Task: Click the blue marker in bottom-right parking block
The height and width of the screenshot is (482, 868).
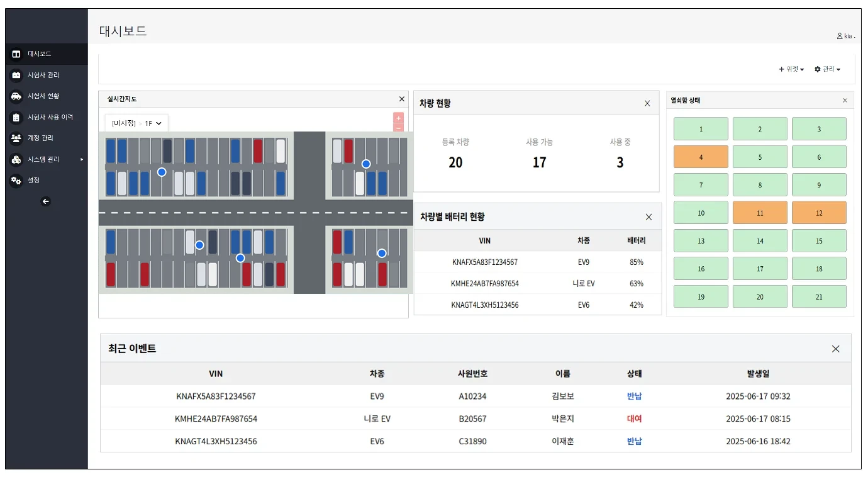Action: 382,253
